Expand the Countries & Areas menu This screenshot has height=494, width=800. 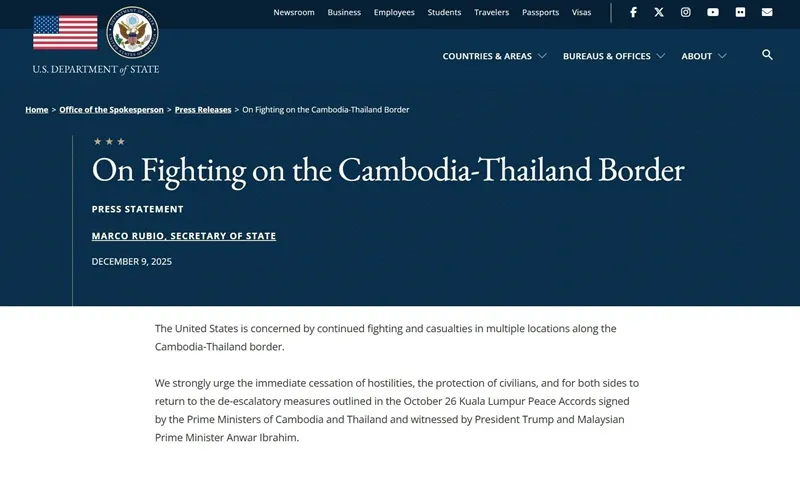(494, 56)
